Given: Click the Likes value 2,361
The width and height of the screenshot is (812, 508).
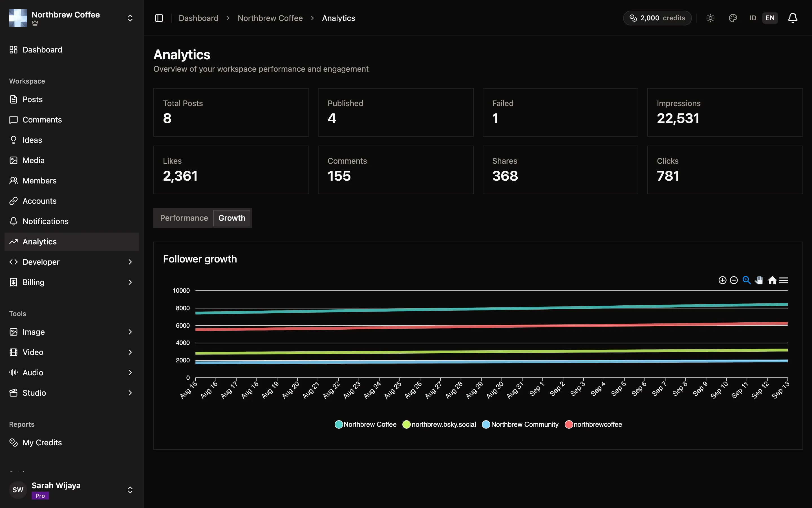Looking at the screenshot, I should point(180,176).
